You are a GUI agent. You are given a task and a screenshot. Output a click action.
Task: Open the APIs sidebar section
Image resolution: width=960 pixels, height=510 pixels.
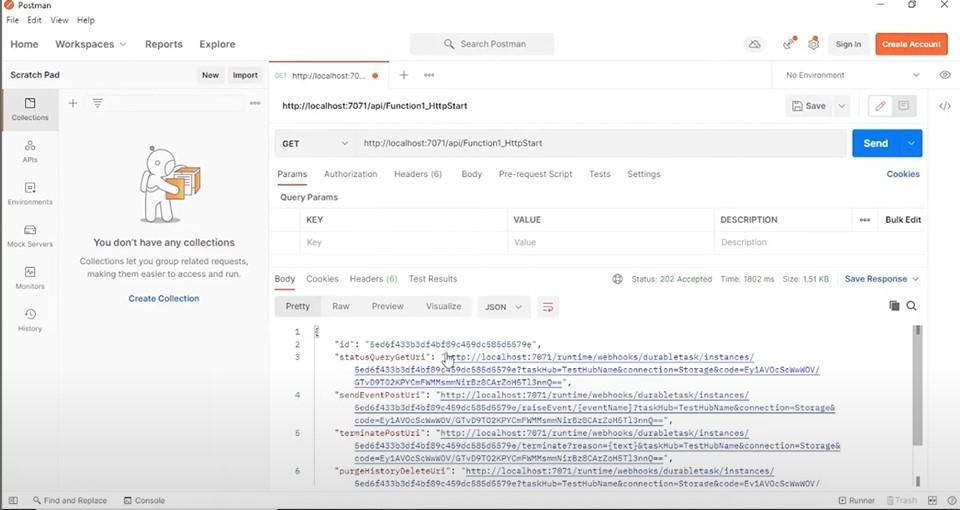coord(30,151)
